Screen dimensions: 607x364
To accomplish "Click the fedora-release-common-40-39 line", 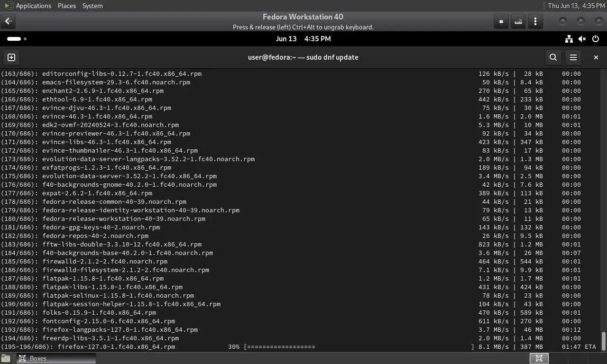I will (291, 202).
